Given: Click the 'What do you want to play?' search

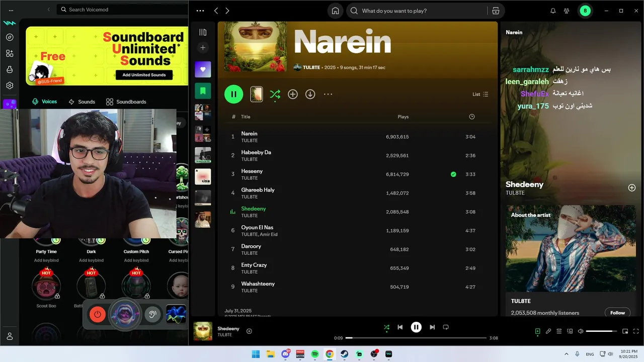Looking at the screenshot, I should click(418, 11).
